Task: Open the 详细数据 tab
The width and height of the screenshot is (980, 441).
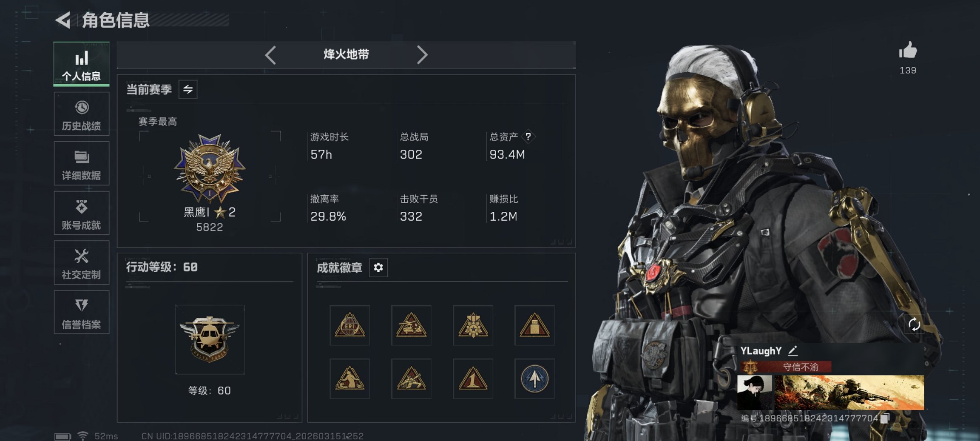Action: pos(81,164)
